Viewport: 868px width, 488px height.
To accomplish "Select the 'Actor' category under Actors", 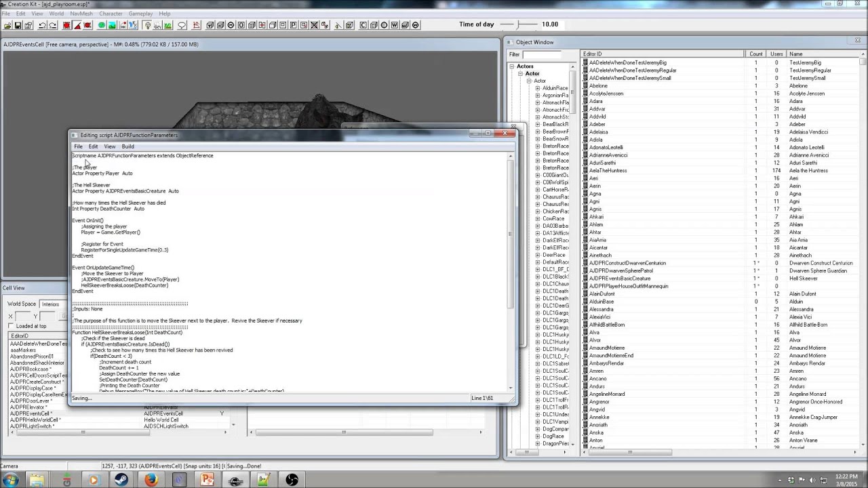I will (x=532, y=74).
